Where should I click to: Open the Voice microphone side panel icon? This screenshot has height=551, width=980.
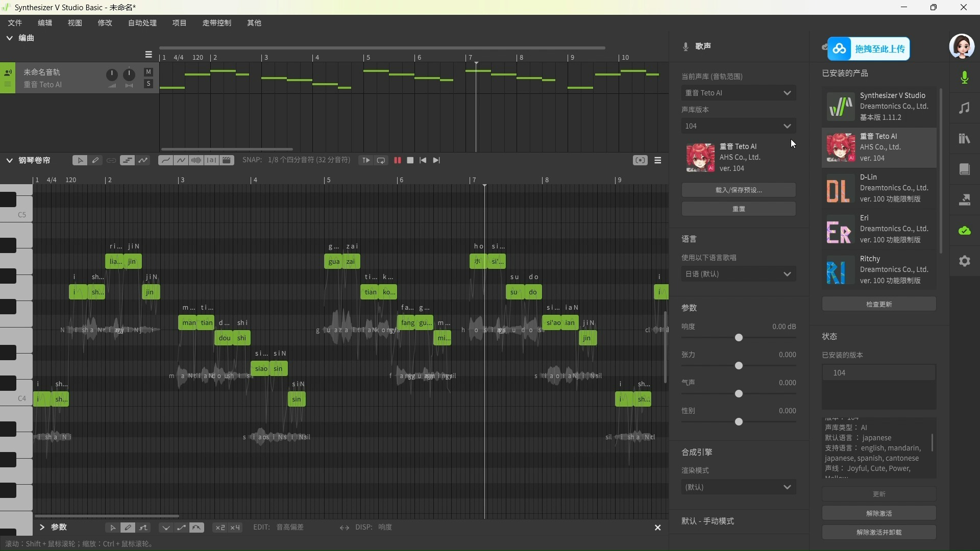point(965,77)
